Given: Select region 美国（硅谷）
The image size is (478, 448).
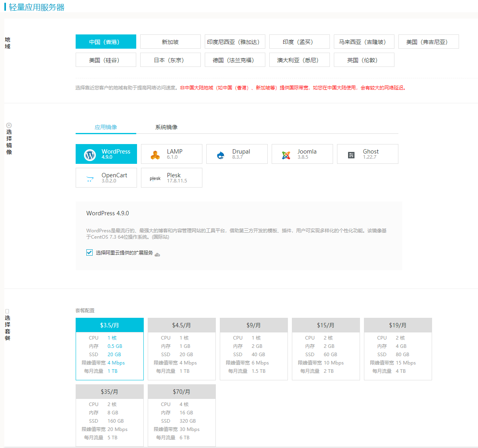Looking at the screenshot, I should click(x=106, y=60).
